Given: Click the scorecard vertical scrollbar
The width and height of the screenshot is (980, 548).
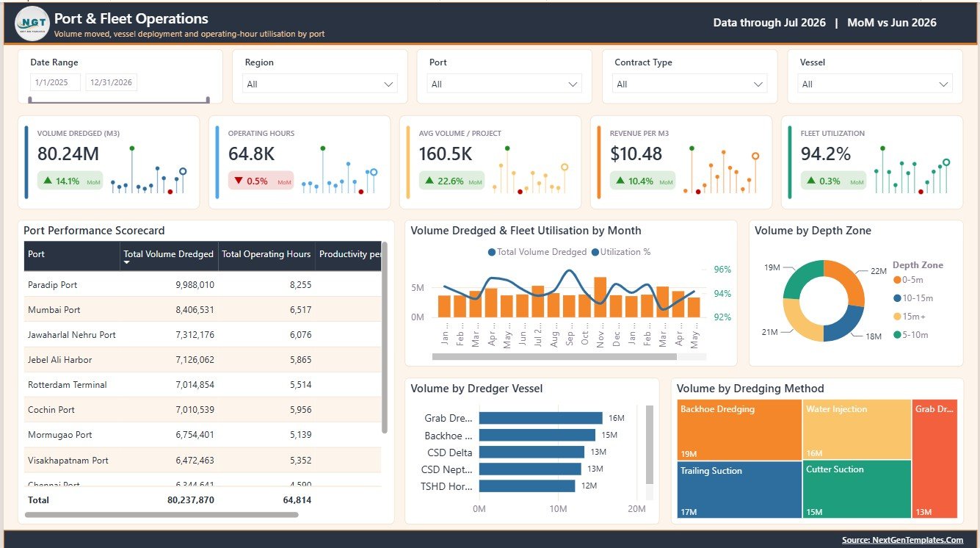Looking at the screenshot, I should (385, 338).
